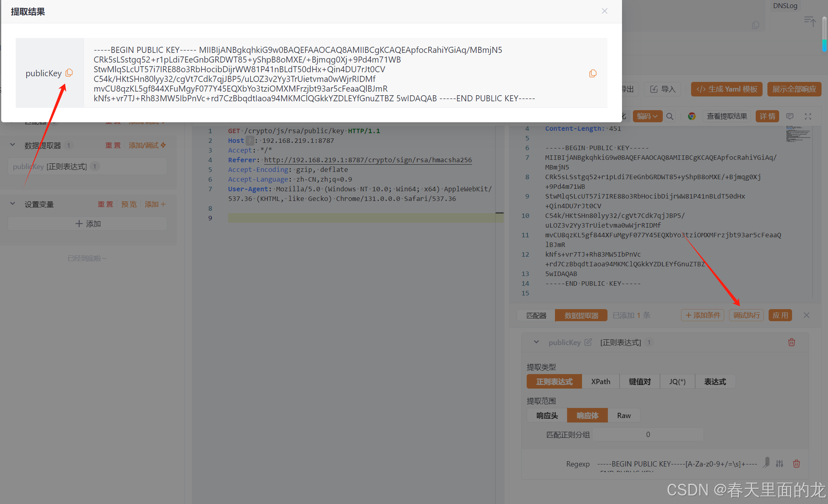
Task: Click the 调试执行 button
Action: (746, 315)
